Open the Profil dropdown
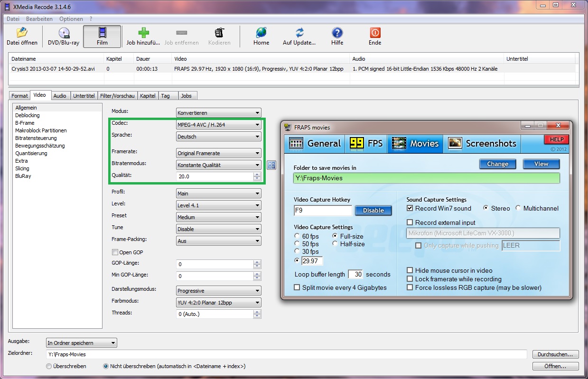Viewport: 588px width, 379px height. (218, 194)
